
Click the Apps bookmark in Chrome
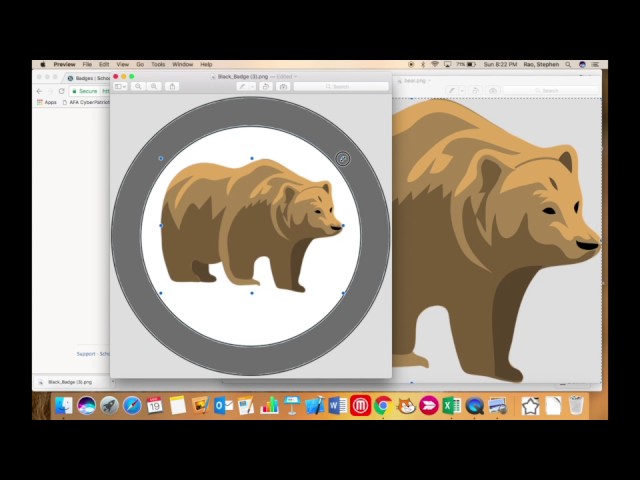tap(47, 102)
